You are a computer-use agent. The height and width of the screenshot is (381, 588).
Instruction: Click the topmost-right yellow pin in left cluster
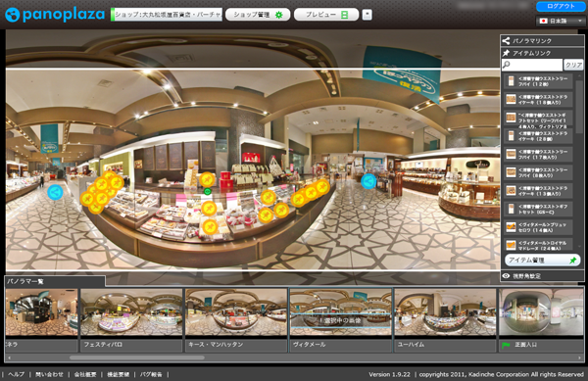(117, 183)
